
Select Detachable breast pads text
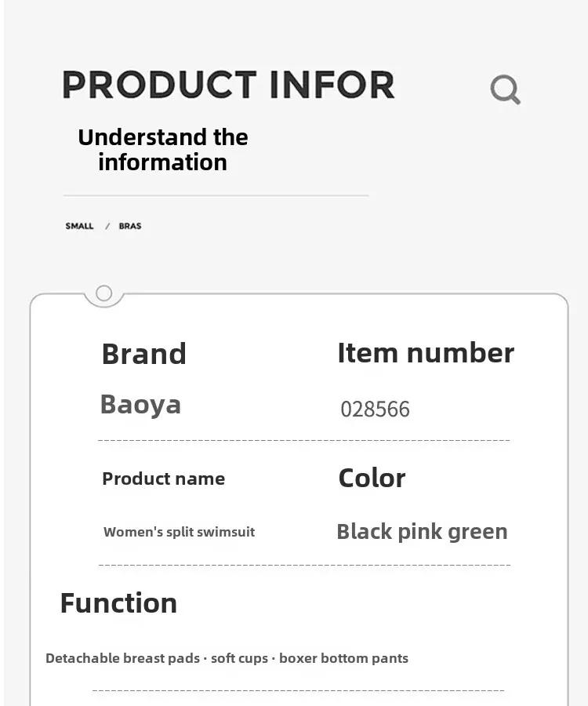click(122, 658)
